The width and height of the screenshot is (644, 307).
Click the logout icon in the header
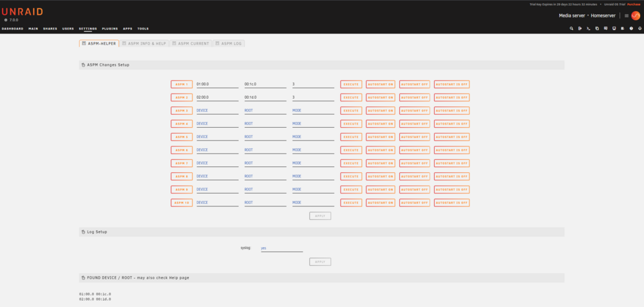pos(580,28)
